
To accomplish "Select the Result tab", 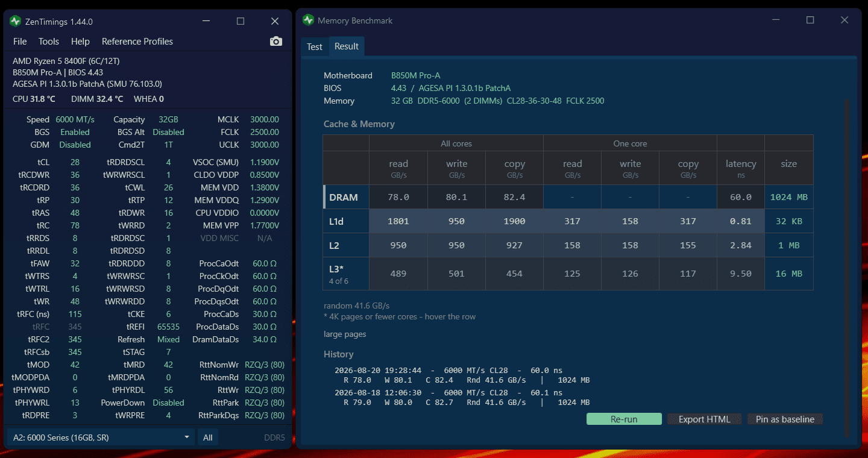I will pos(347,46).
